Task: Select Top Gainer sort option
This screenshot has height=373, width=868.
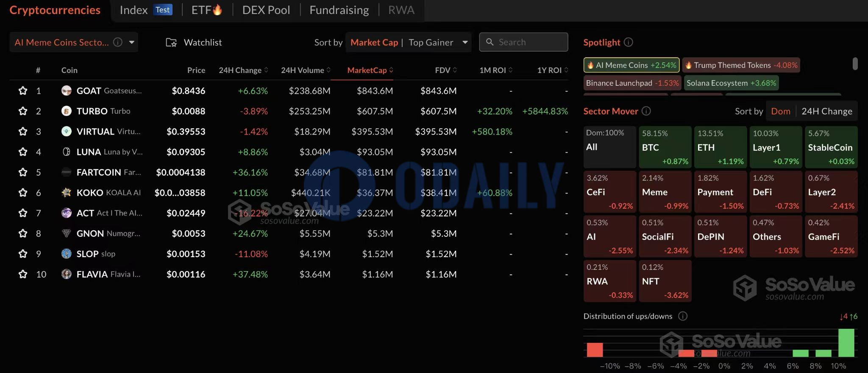Action: 431,42
